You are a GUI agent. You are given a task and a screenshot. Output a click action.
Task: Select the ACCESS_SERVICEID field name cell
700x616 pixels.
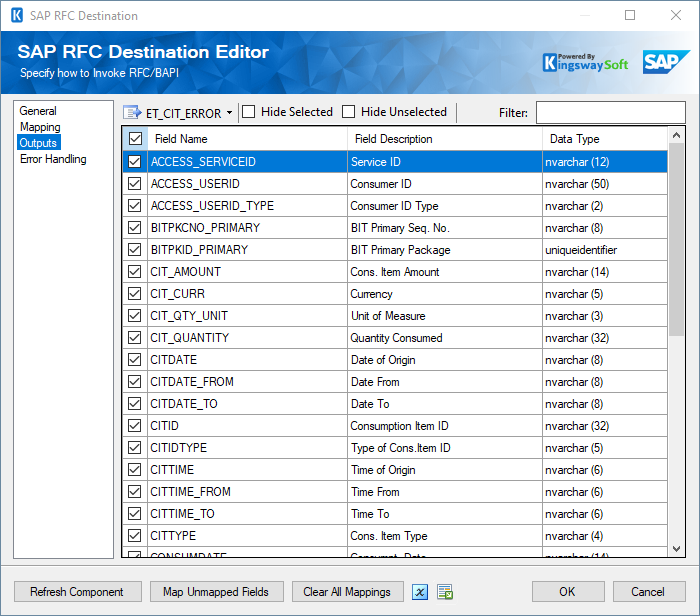coord(247,162)
